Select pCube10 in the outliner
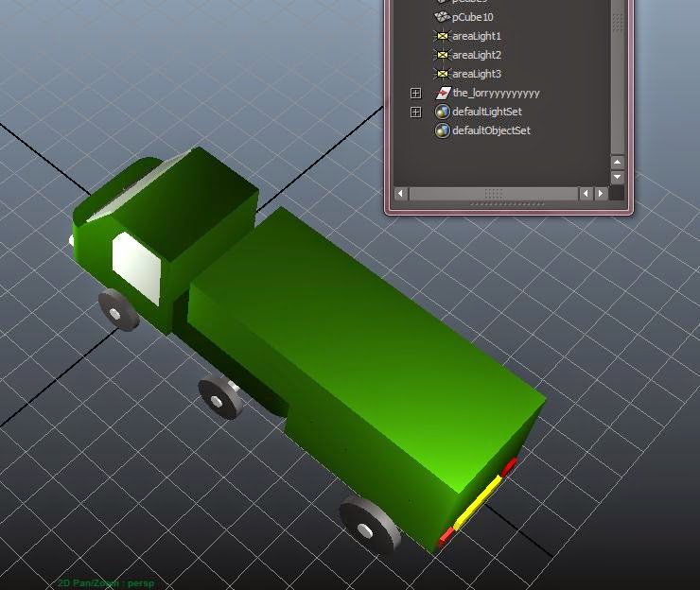This screenshot has width=700, height=590. (473, 17)
